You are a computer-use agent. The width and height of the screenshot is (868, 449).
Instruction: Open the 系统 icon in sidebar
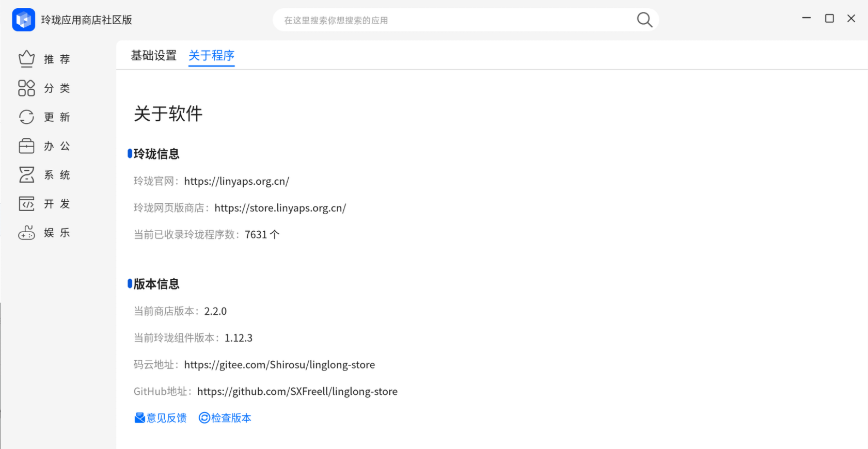[x=26, y=174]
